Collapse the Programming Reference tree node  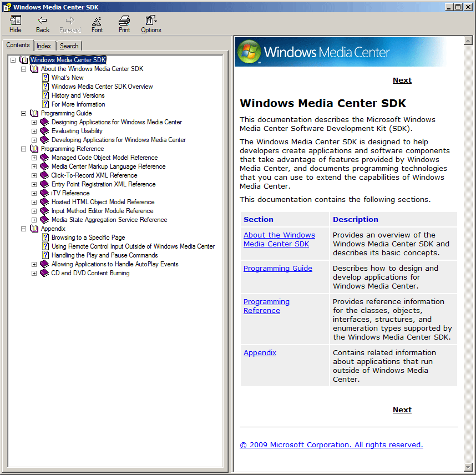point(23,149)
